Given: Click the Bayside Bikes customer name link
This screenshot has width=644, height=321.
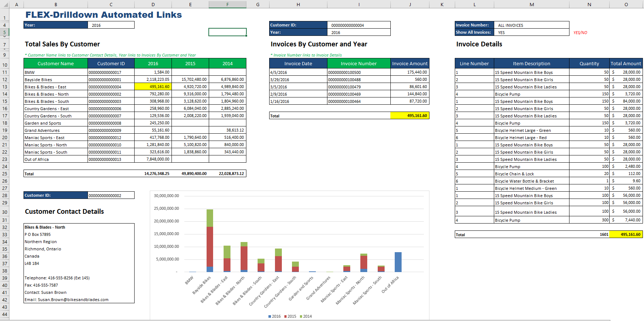Looking at the screenshot, I should (38, 80).
